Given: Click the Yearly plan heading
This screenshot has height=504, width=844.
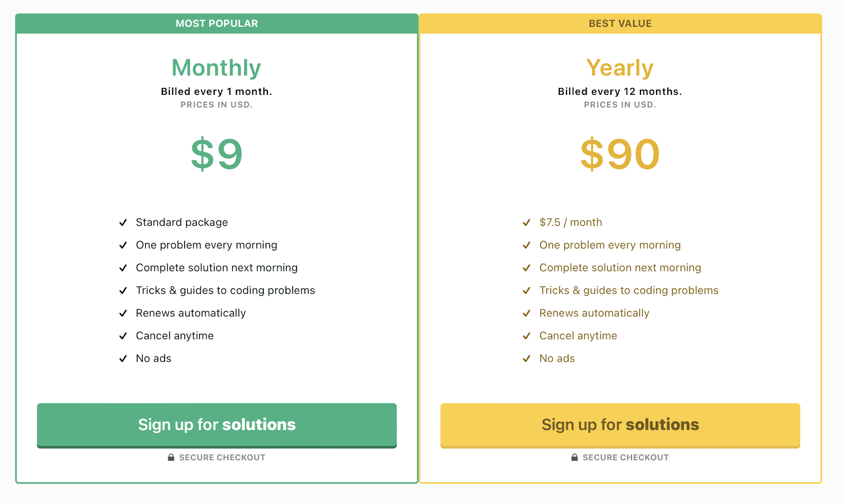Looking at the screenshot, I should coord(620,68).
